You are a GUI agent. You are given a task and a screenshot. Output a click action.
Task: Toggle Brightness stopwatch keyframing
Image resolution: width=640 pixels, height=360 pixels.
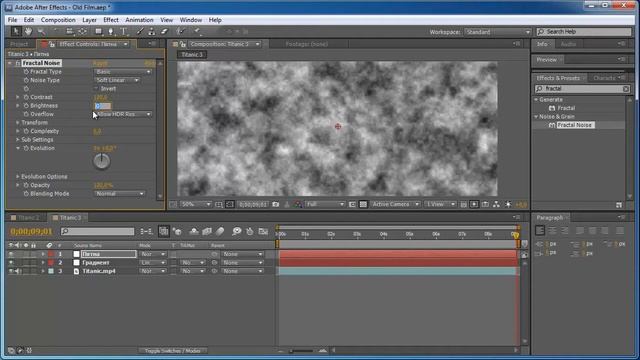[26, 106]
